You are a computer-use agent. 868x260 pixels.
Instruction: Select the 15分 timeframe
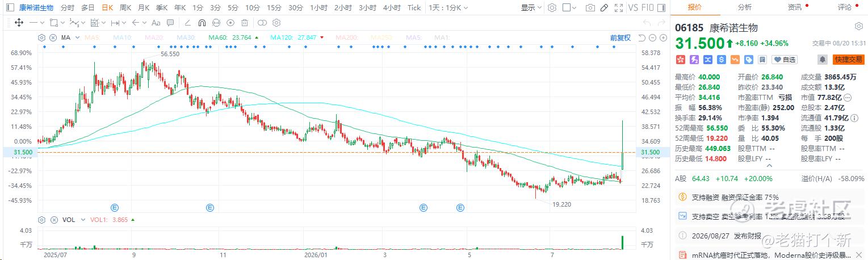[x=274, y=8]
